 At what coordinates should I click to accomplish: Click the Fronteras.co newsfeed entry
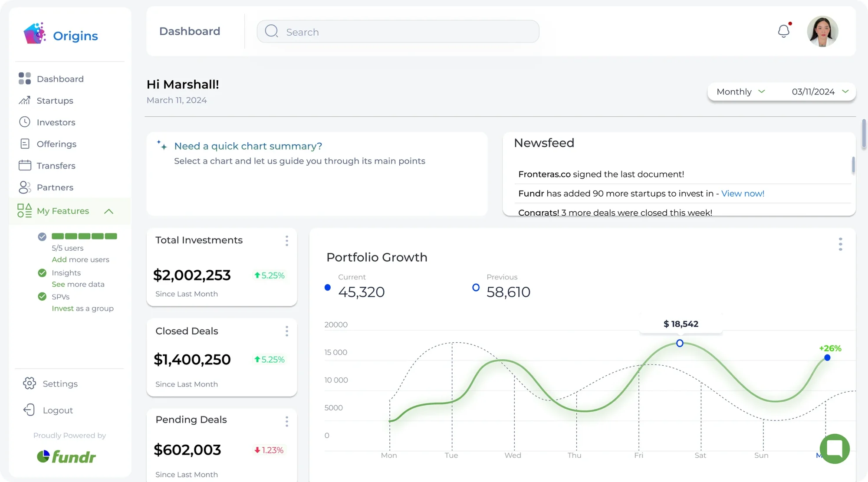(601, 174)
